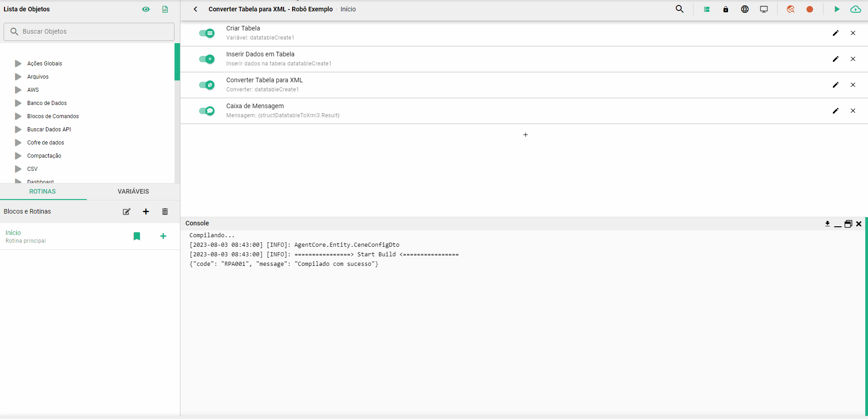Run the robot with the play icon

[837, 9]
